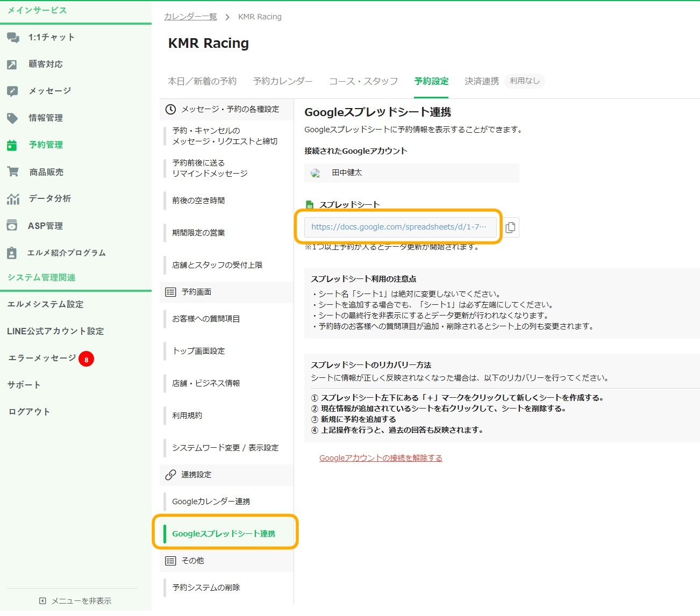Switch to 本日／新着の予約 tab
This screenshot has height=616, width=700.
(202, 81)
